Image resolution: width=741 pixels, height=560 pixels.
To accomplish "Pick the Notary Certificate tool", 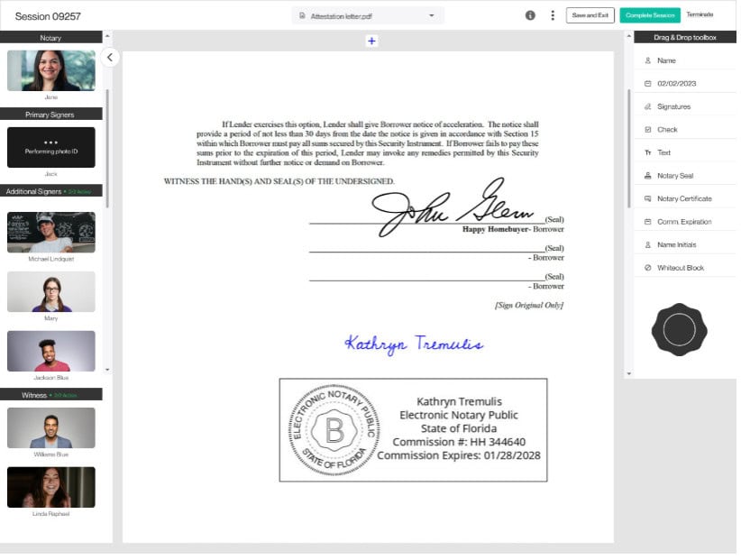I will pos(684,198).
